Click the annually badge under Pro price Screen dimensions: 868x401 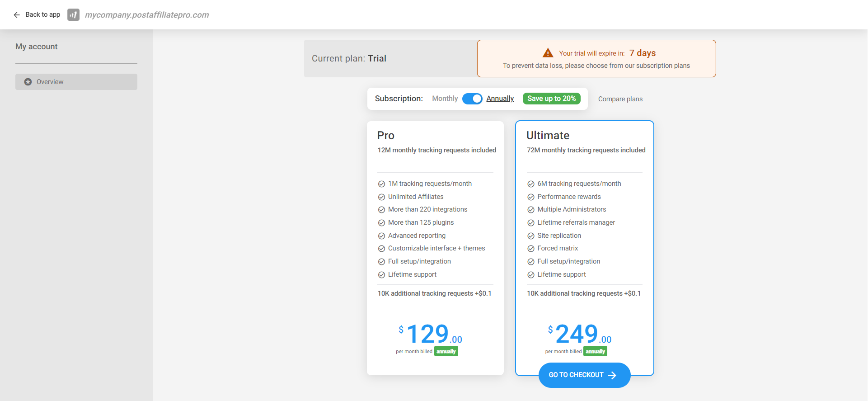click(x=446, y=351)
